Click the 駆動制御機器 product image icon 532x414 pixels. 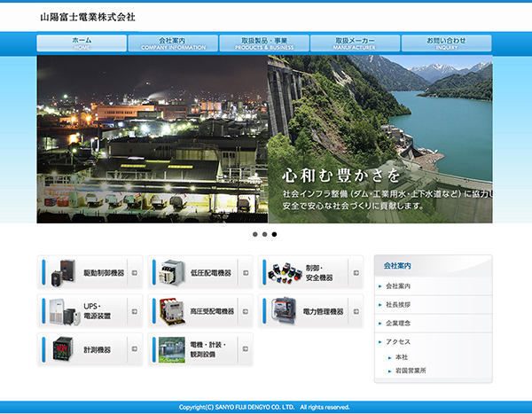click(62, 272)
